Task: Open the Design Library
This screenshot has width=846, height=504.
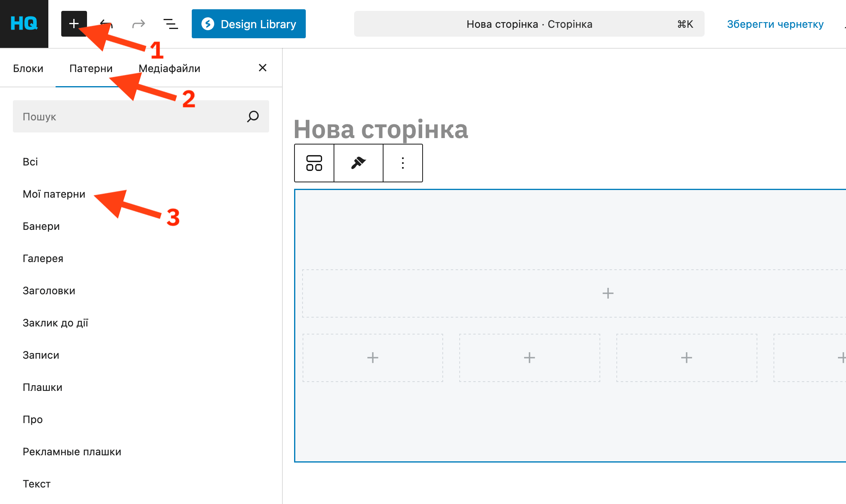Action: [249, 24]
